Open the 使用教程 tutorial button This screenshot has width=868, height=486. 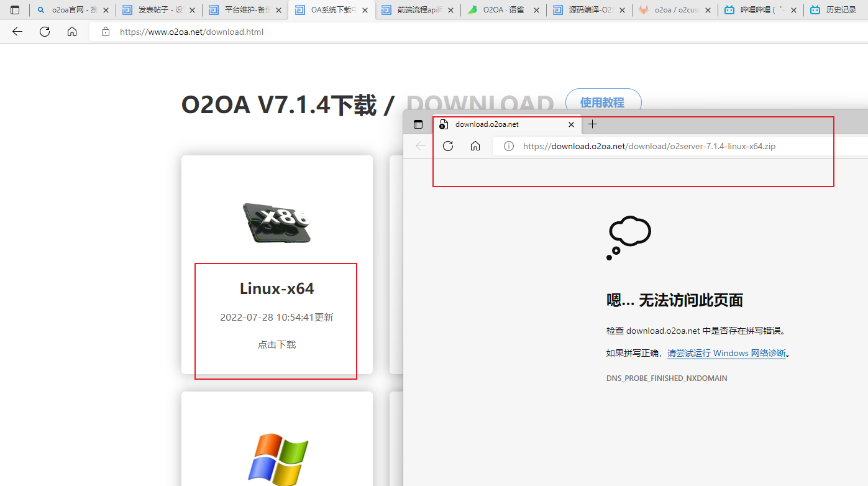[x=603, y=103]
